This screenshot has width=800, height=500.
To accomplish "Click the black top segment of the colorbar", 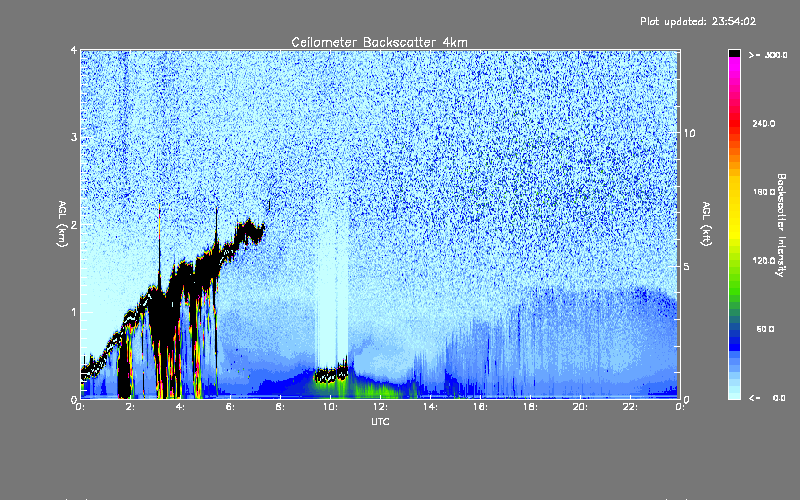I will pos(734,53).
